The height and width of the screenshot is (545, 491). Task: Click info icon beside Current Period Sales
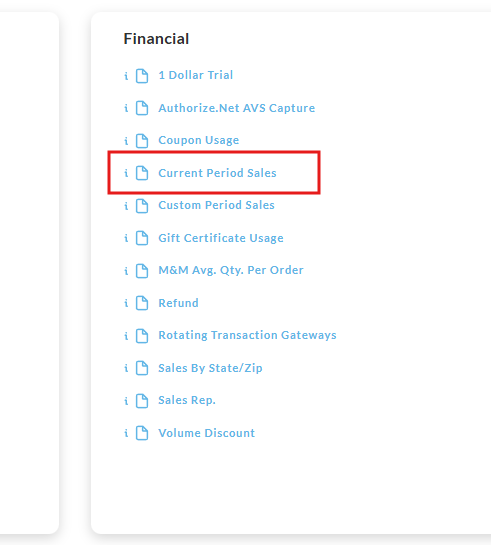coord(126,173)
